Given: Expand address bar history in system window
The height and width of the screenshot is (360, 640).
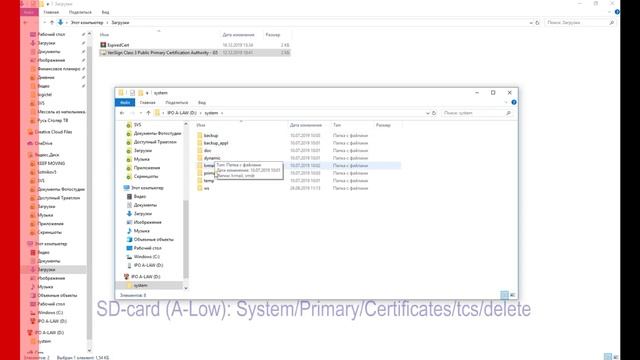Looking at the screenshot, I should tap(427, 113).
